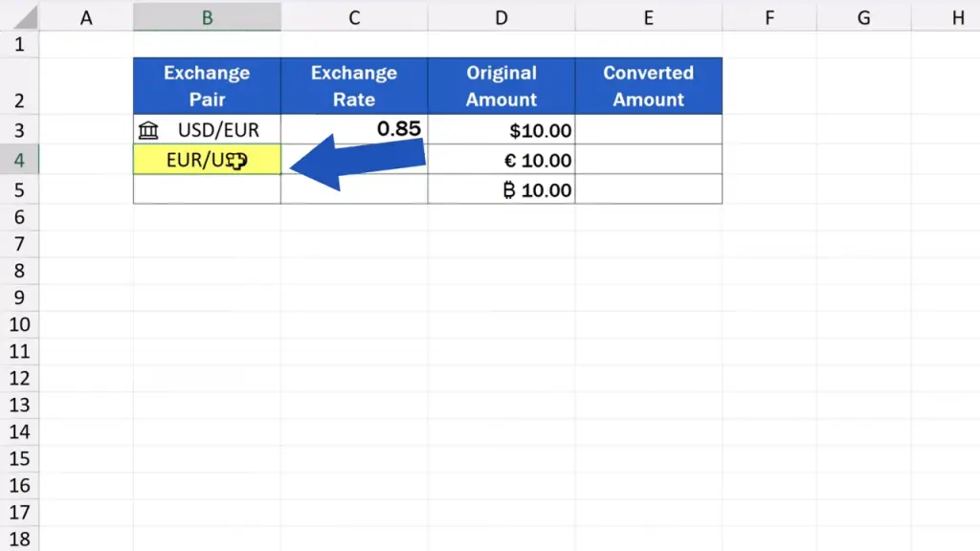Select the yellow EUR/USD cell

coord(207,161)
